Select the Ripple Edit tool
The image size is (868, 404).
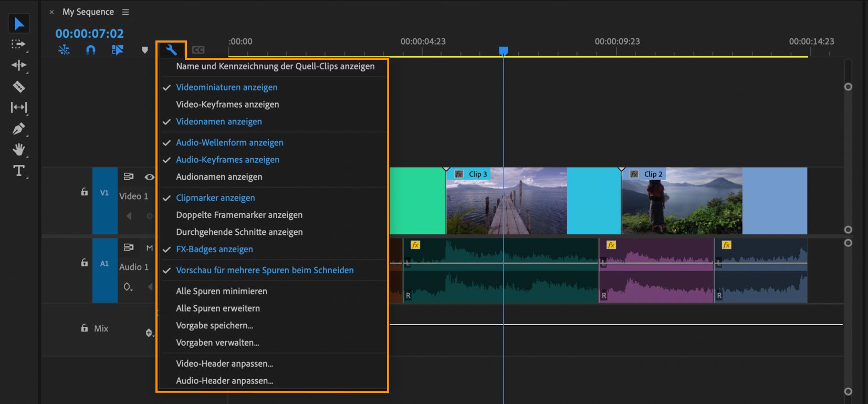19,65
